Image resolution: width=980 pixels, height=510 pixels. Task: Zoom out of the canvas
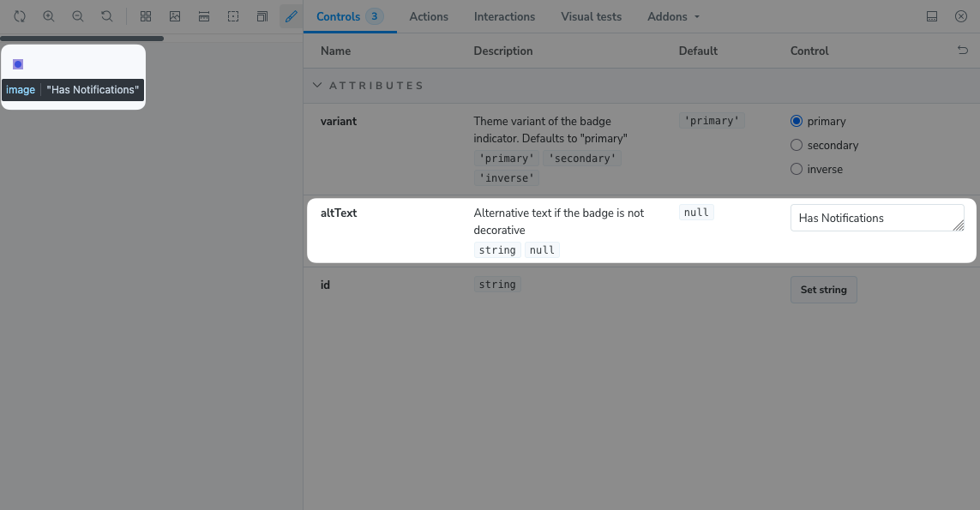click(x=77, y=16)
